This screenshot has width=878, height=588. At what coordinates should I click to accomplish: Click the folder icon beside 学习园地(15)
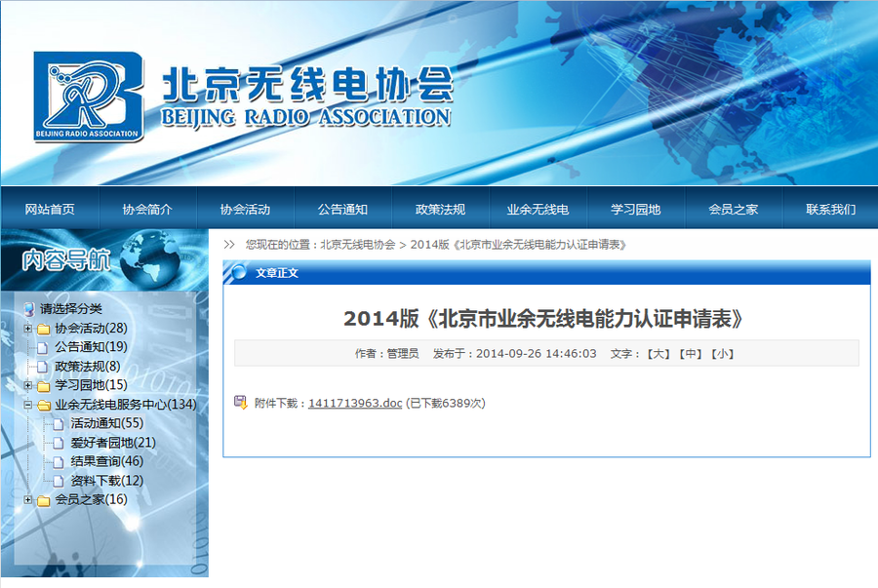(44, 386)
